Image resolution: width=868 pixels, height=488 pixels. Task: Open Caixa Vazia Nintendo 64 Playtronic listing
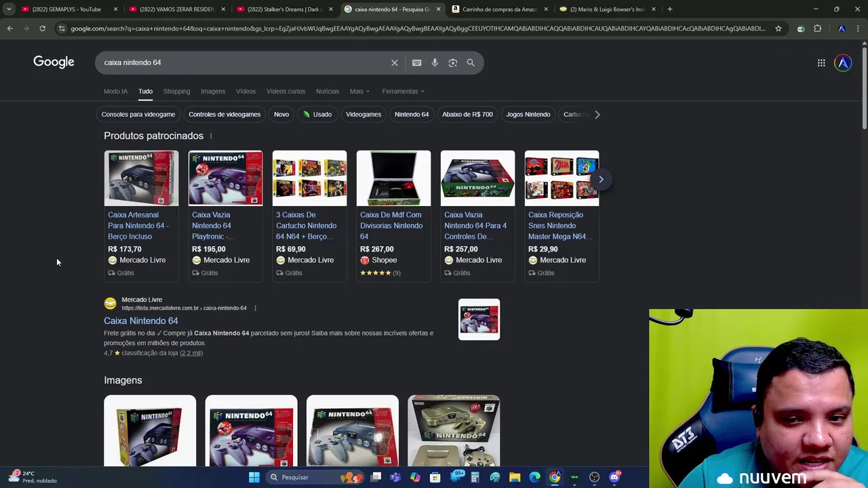point(213,226)
